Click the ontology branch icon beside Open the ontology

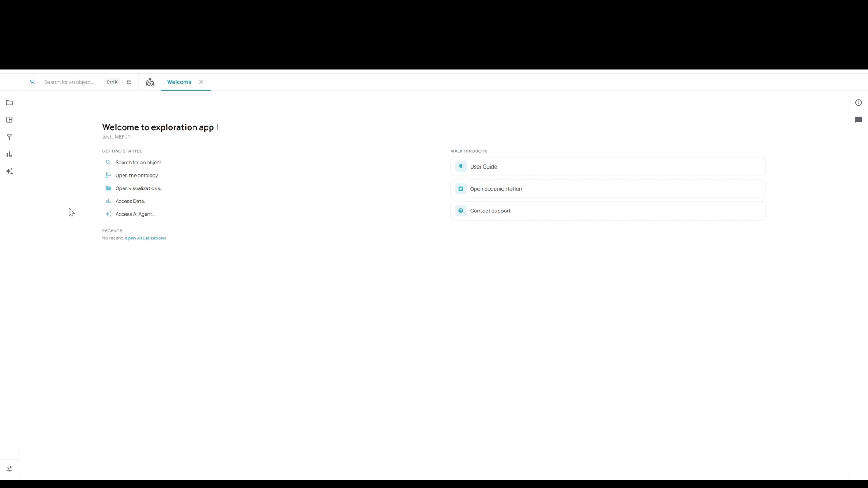[x=108, y=175]
